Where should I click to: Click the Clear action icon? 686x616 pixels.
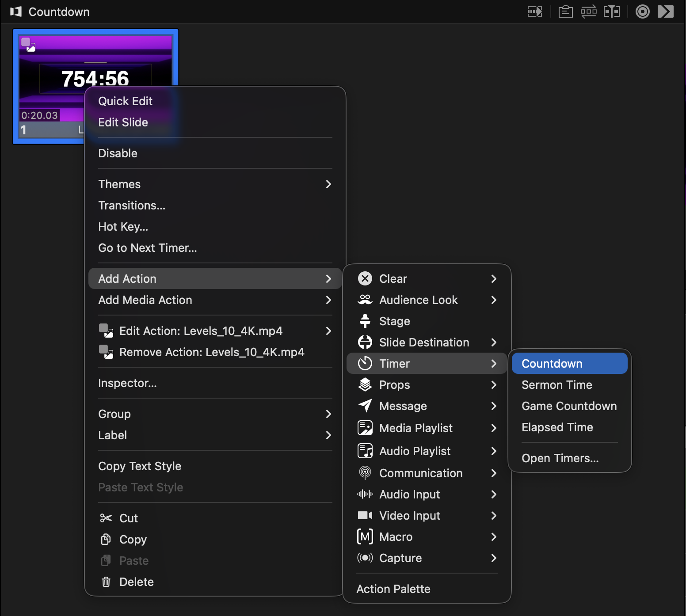(365, 278)
